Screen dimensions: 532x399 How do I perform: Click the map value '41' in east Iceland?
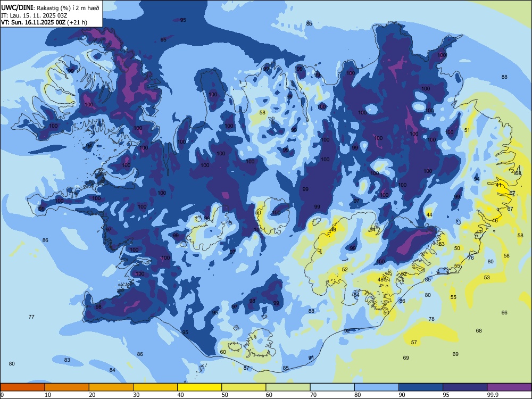pyautogui.click(x=498, y=185)
